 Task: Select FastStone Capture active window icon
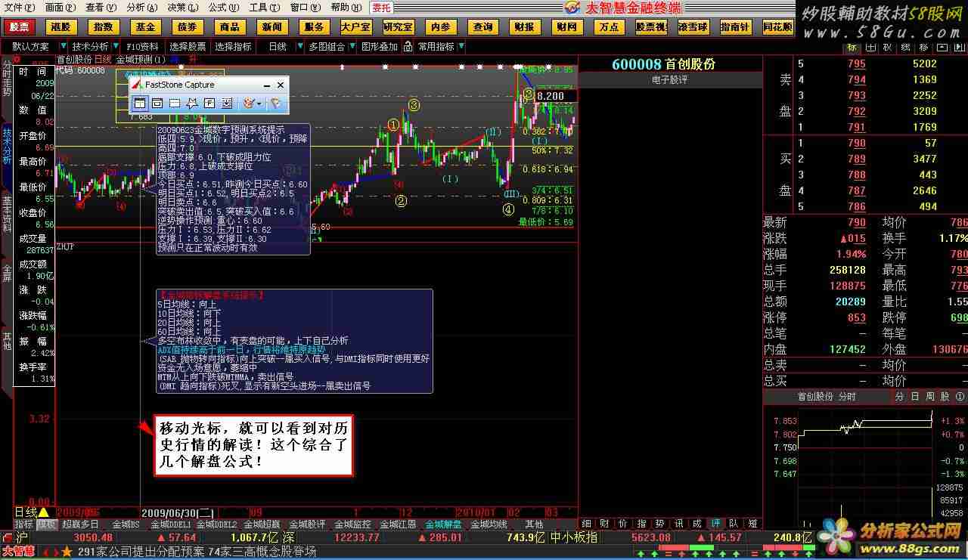(139, 103)
